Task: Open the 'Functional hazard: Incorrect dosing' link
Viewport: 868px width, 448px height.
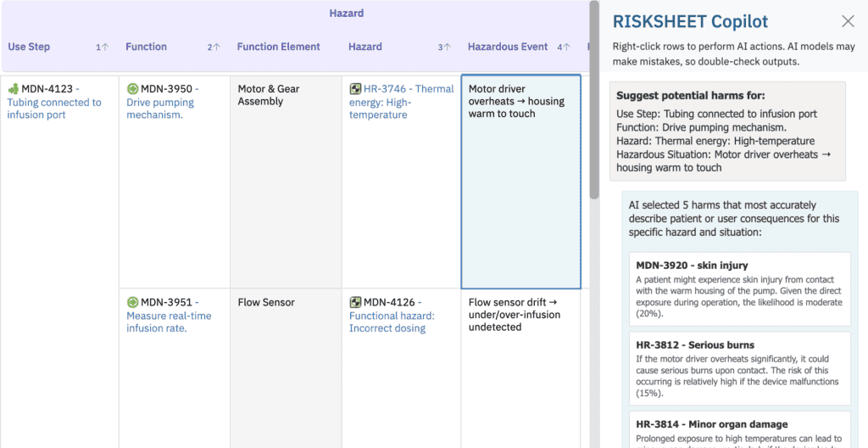Action: tap(392, 322)
